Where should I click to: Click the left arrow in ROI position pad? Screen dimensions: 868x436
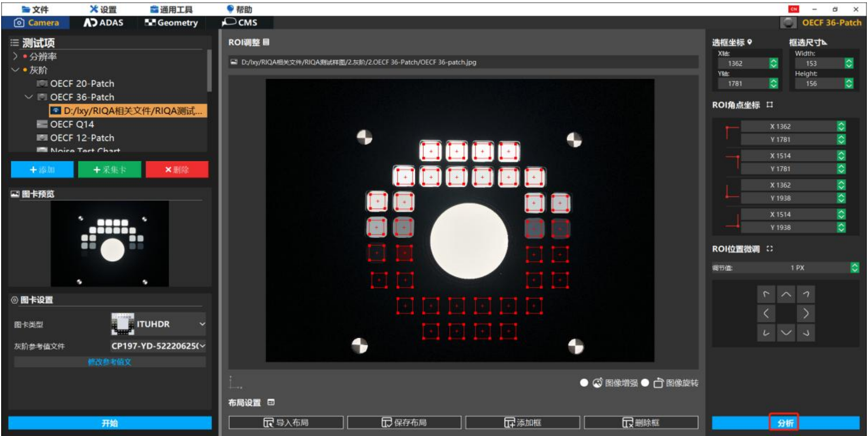766,313
